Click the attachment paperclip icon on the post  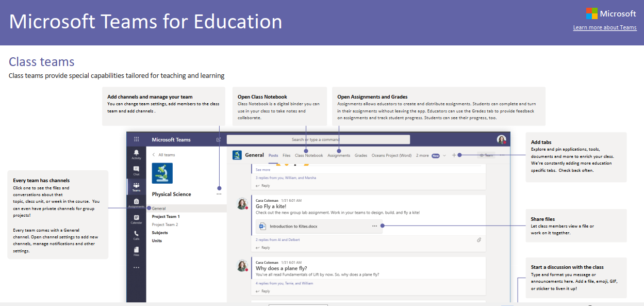tap(479, 240)
